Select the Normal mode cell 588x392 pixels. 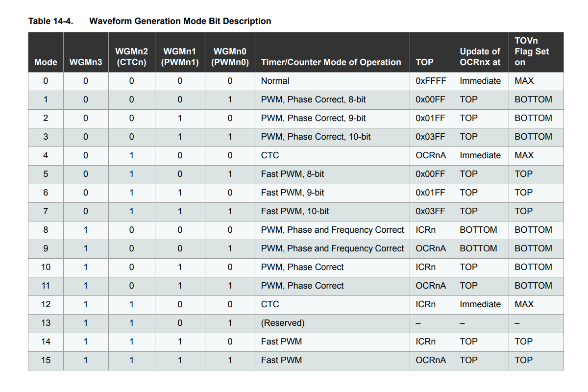click(x=275, y=81)
